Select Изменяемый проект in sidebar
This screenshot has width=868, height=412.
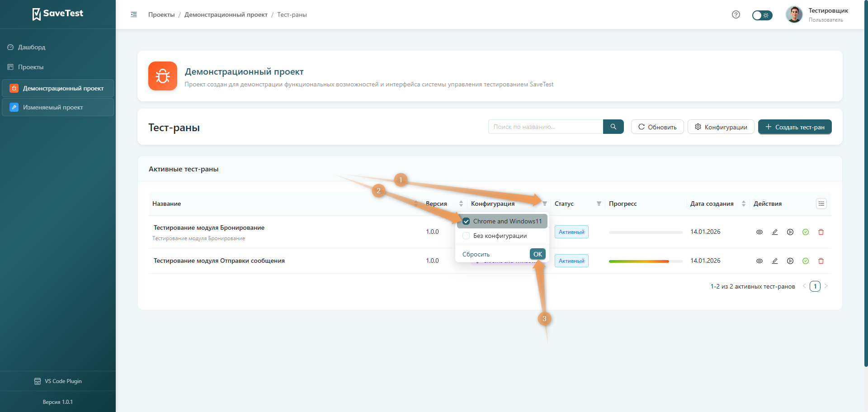(x=53, y=107)
